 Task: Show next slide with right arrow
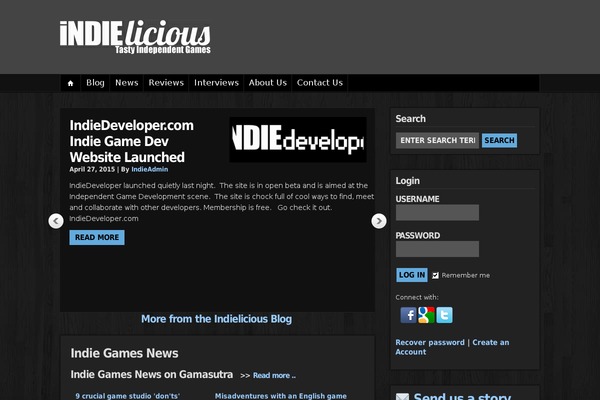[379, 221]
